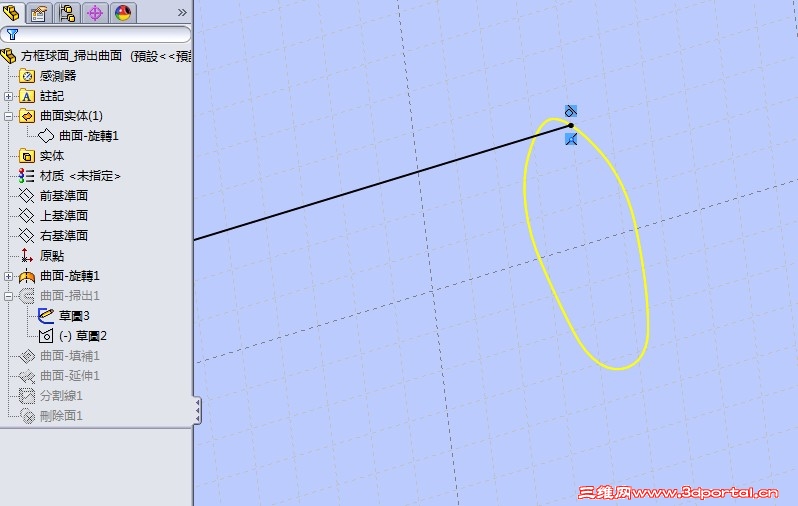Click the upper sketch relation icon above the endpoint
This screenshot has height=506, width=798.
(571, 111)
